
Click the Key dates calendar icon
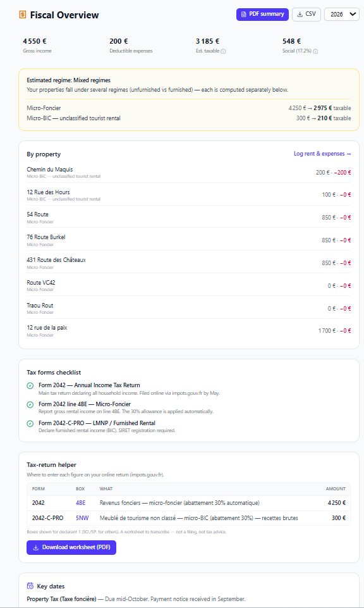[x=30, y=585]
